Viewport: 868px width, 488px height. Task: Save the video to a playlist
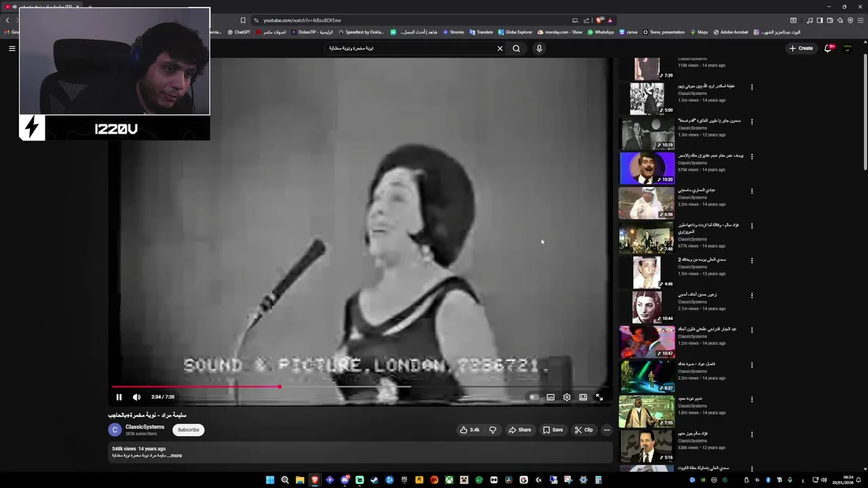click(x=553, y=430)
